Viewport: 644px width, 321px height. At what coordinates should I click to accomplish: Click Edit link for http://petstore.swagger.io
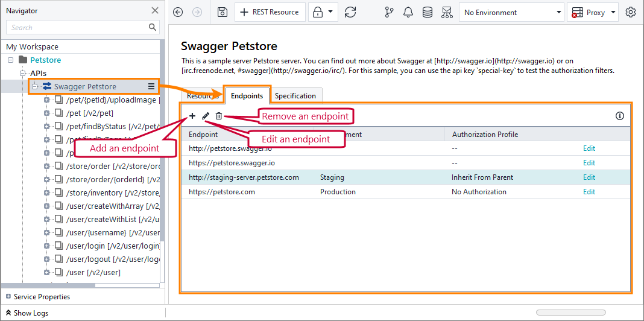[589, 148]
